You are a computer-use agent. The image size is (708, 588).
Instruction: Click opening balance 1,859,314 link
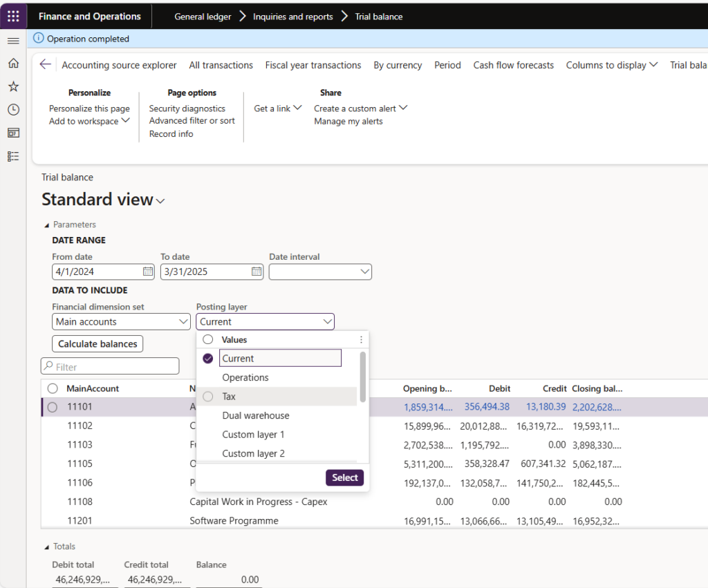coord(428,407)
